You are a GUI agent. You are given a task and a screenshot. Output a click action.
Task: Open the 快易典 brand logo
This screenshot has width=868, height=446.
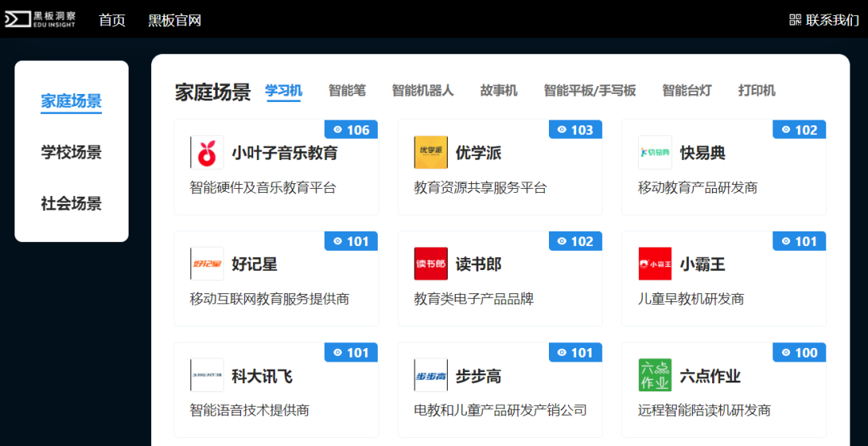[x=655, y=152]
